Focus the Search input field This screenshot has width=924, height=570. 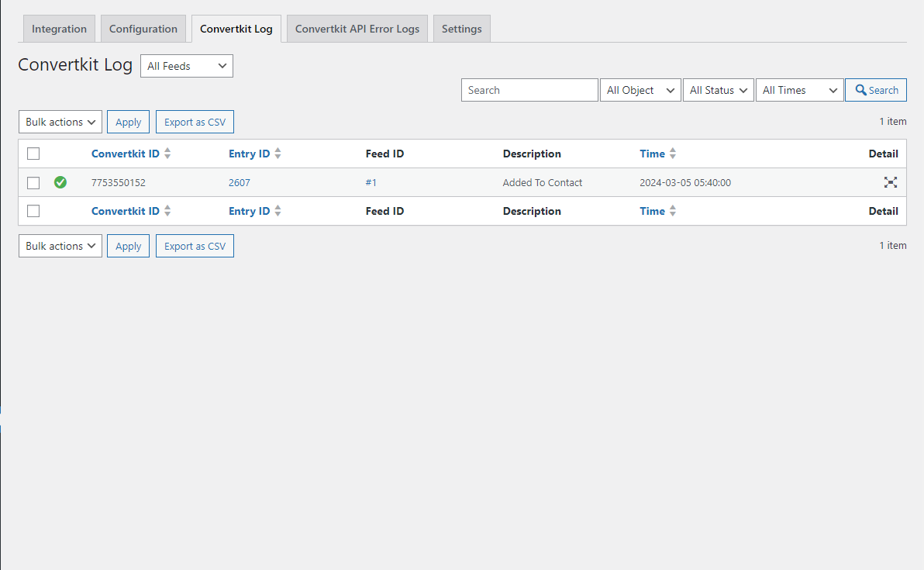click(529, 90)
